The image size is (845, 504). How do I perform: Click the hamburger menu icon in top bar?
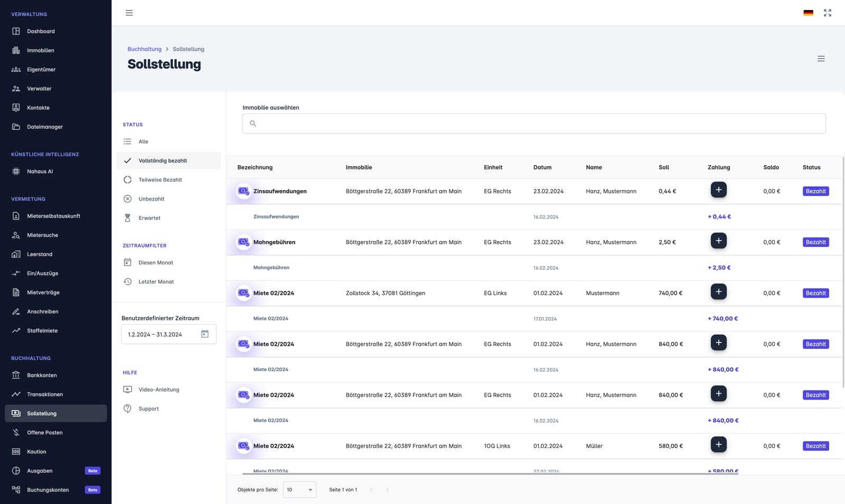[x=129, y=13]
